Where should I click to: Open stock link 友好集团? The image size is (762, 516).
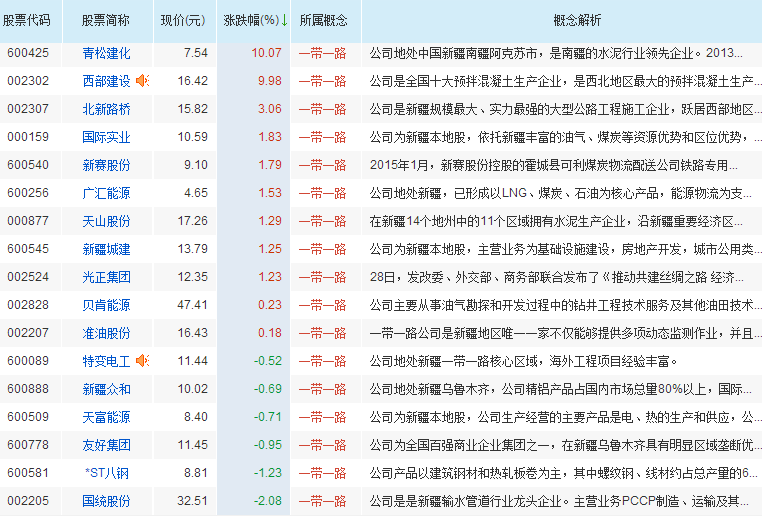pyautogui.click(x=106, y=445)
